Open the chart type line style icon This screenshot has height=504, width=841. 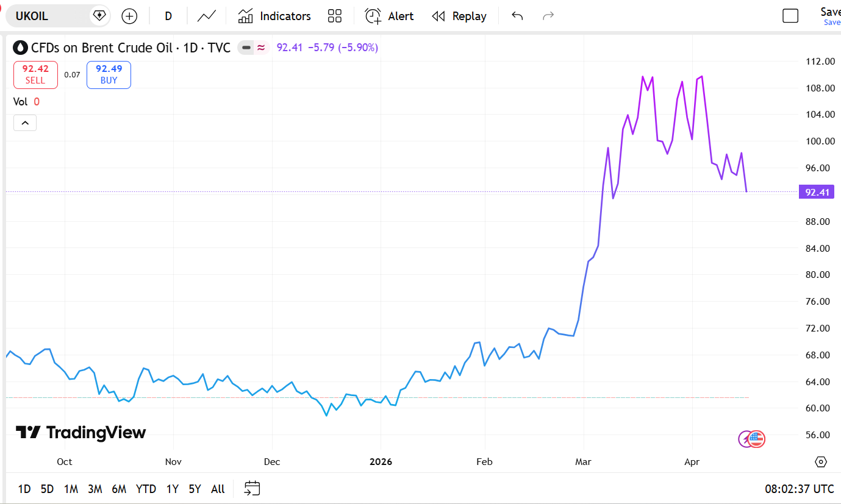(207, 16)
